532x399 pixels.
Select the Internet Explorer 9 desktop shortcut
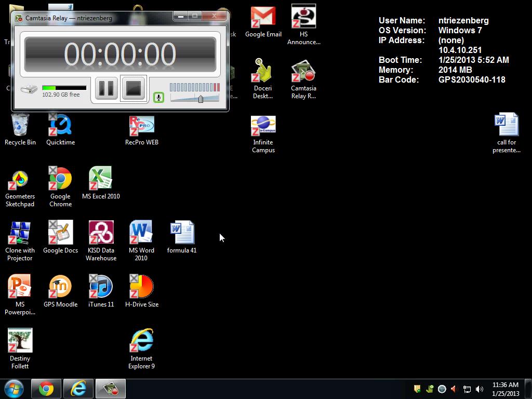pyautogui.click(x=141, y=349)
